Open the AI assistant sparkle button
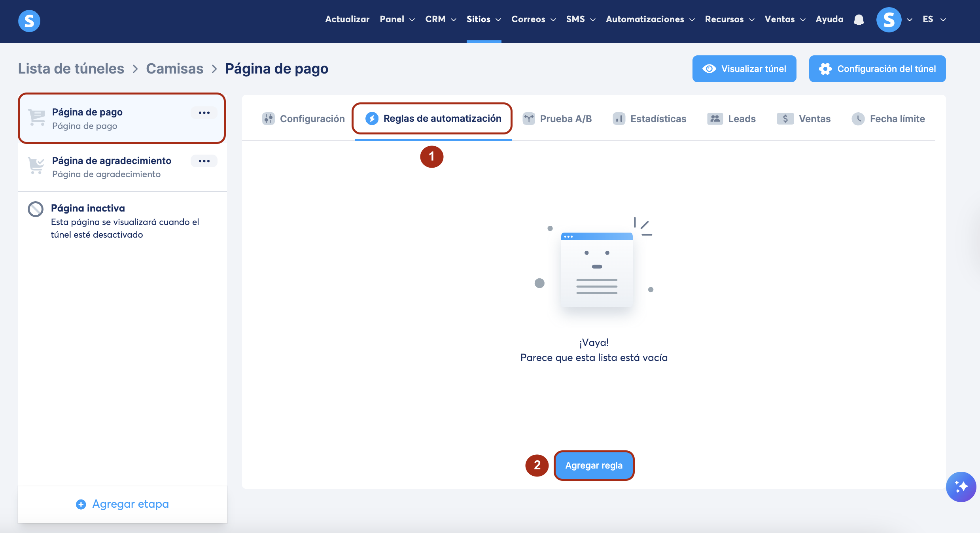This screenshot has height=533, width=980. point(961,486)
